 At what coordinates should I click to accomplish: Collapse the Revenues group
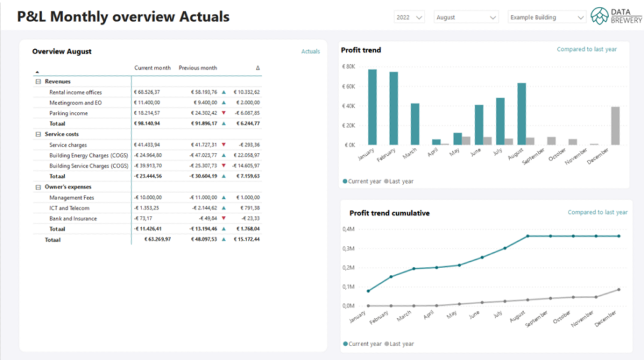point(38,82)
